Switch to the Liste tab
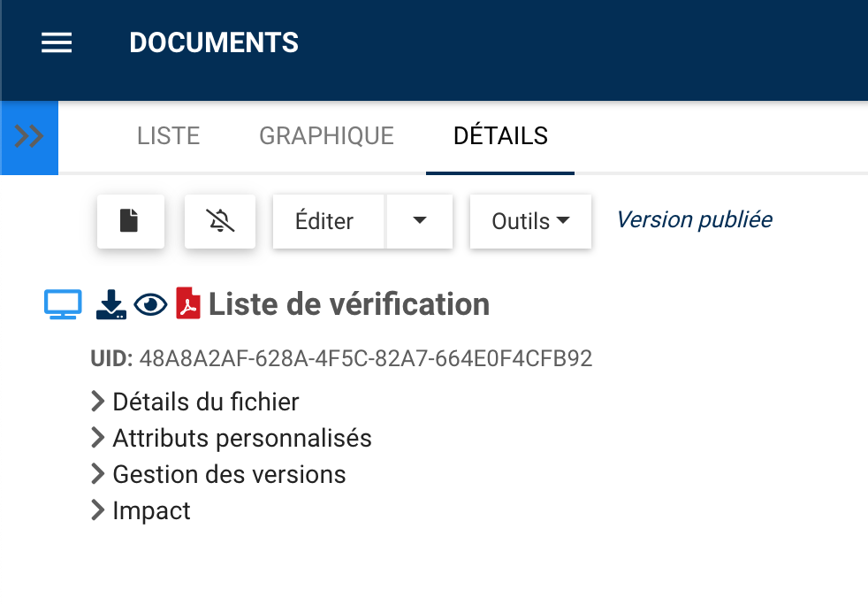Viewport: 868px width, 605px height. click(168, 136)
